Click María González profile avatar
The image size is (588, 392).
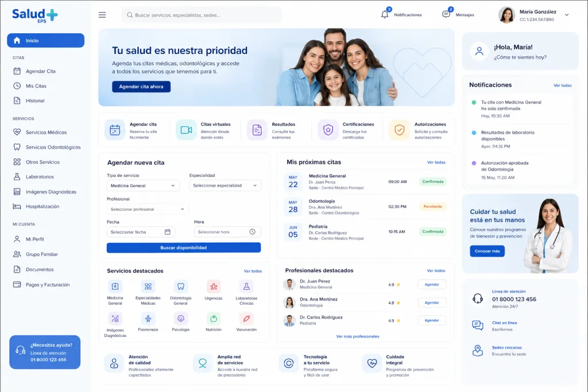pos(506,15)
